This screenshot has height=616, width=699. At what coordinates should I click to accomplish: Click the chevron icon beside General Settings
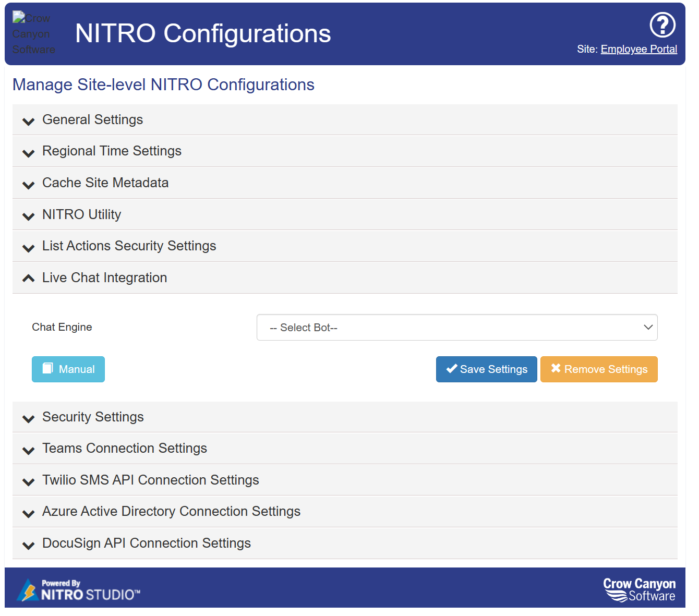(29, 121)
